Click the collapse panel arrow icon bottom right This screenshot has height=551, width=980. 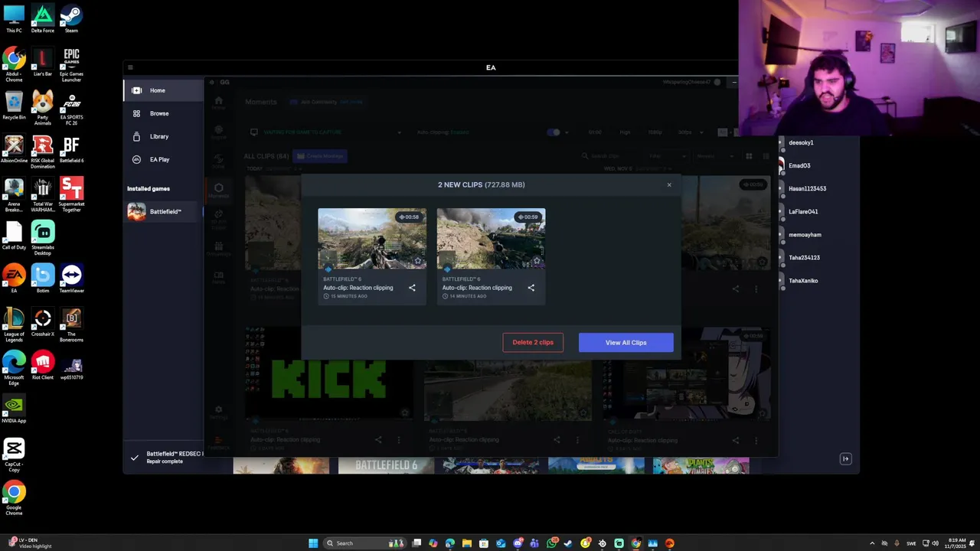click(x=845, y=459)
